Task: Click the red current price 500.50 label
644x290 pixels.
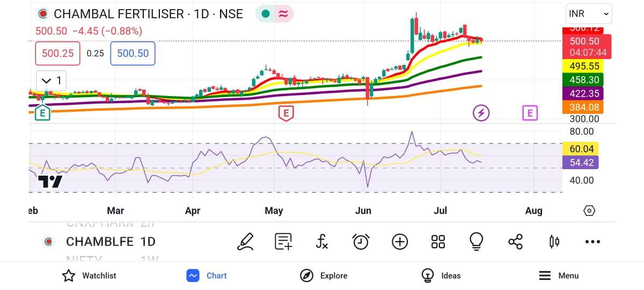Action: click(x=587, y=46)
